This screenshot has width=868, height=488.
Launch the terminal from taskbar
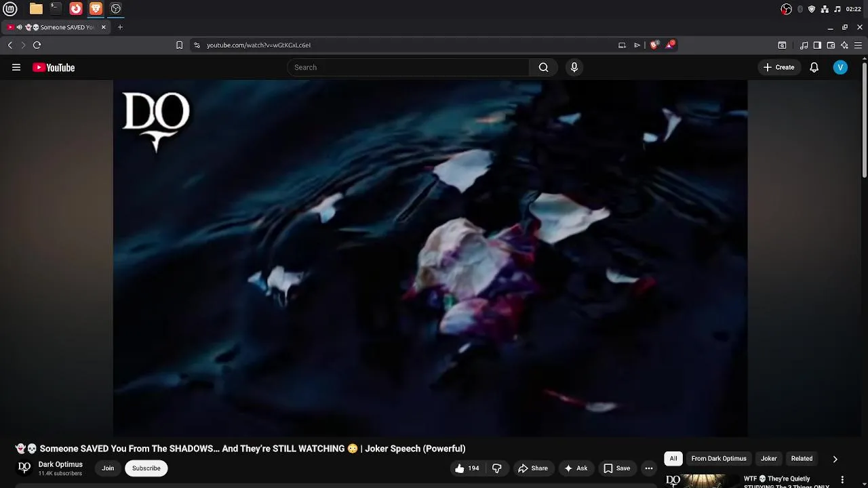(x=56, y=9)
